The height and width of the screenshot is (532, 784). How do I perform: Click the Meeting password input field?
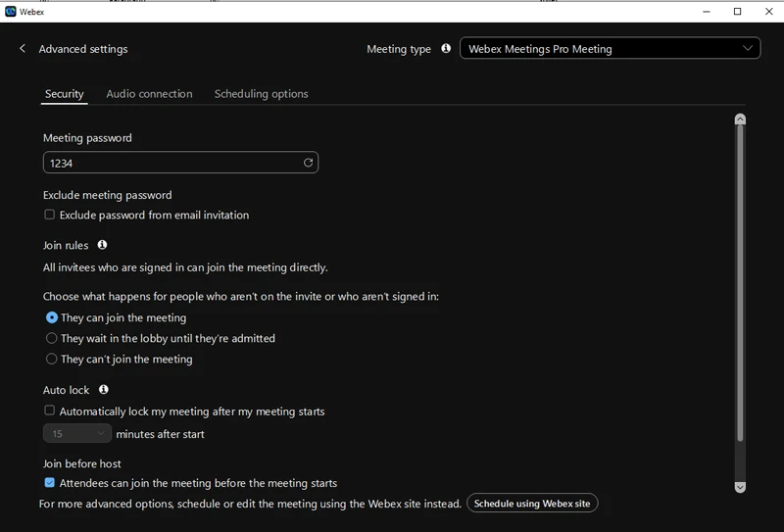coord(180,163)
